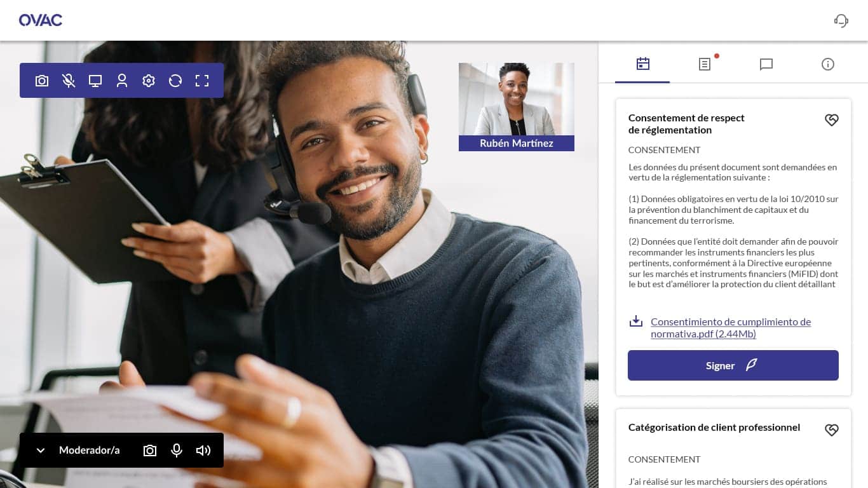868x488 pixels.
Task: Download Consentimiento de cumplimiento de normativa.pdf
Action: point(731,327)
